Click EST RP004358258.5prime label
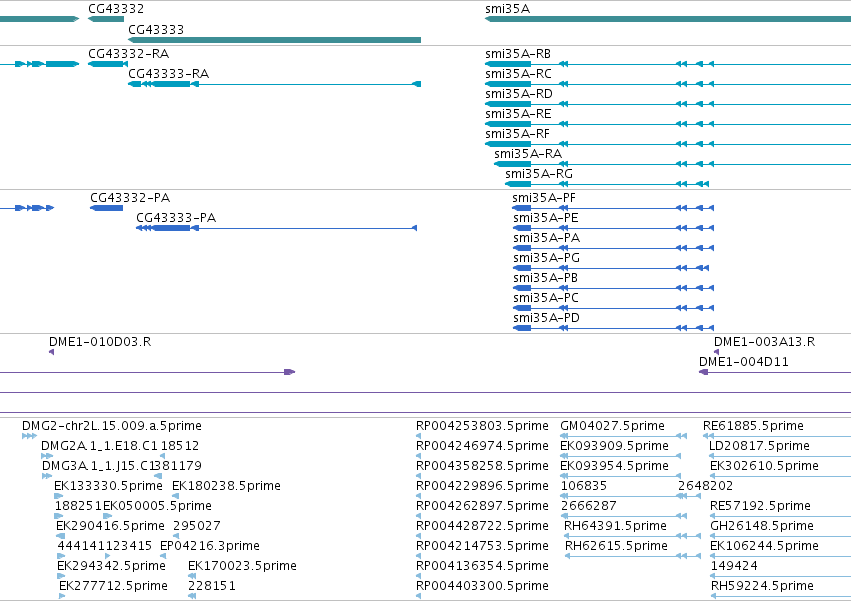Image resolution: width=851 pixels, height=601 pixels. (x=482, y=466)
